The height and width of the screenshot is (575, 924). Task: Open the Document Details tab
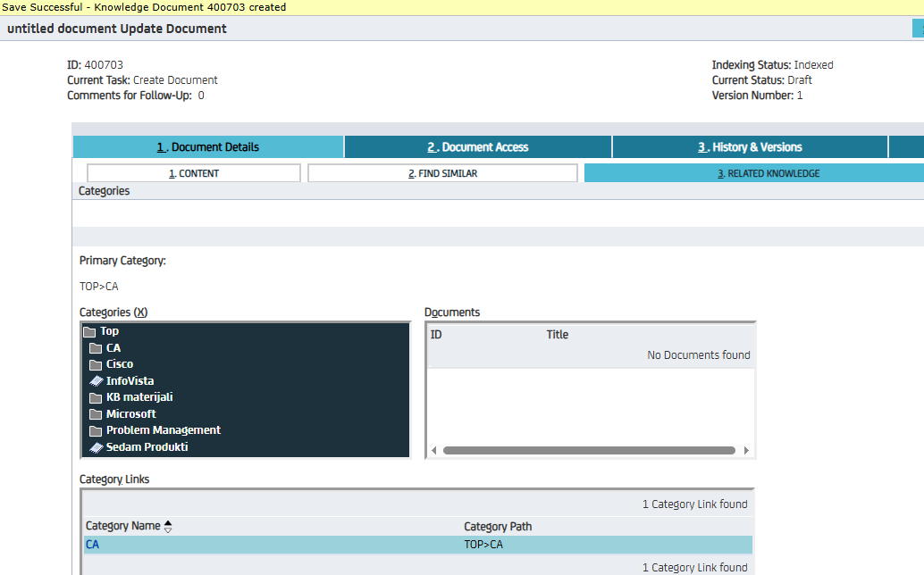tap(208, 147)
